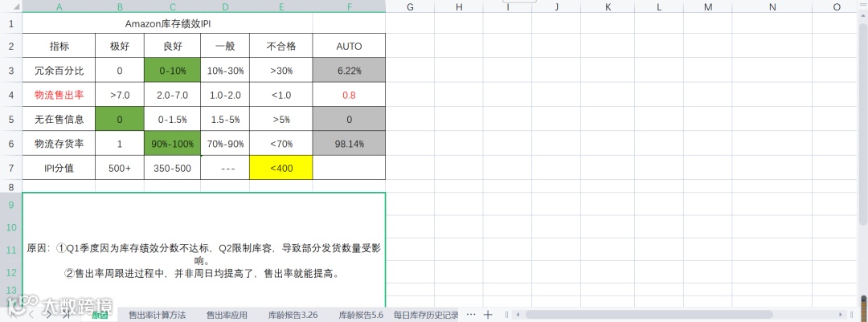
Task: Select row 7 header
Action: 11,168
